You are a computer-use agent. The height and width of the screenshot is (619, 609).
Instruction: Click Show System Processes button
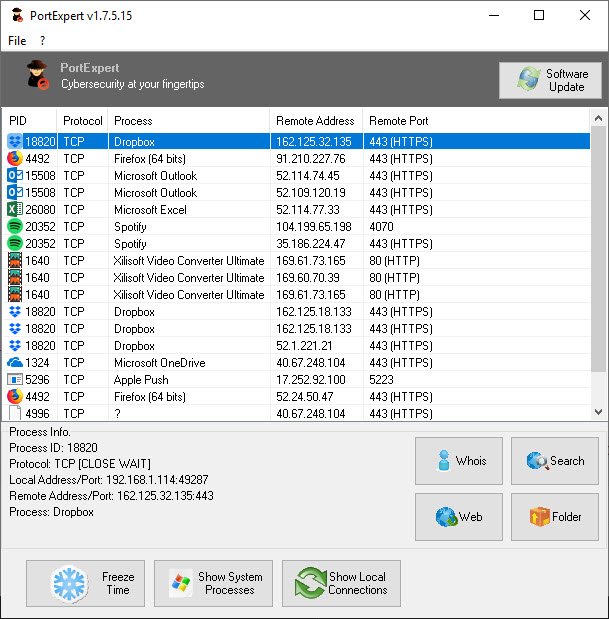(x=213, y=583)
